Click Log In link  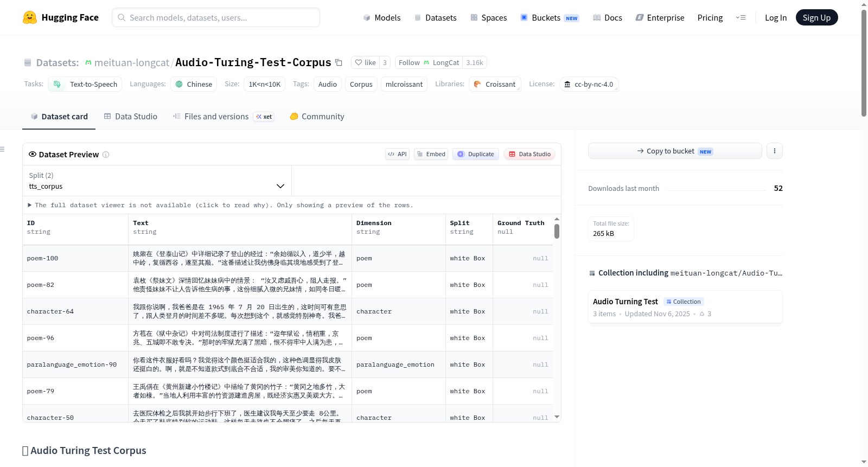[x=776, y=17]
